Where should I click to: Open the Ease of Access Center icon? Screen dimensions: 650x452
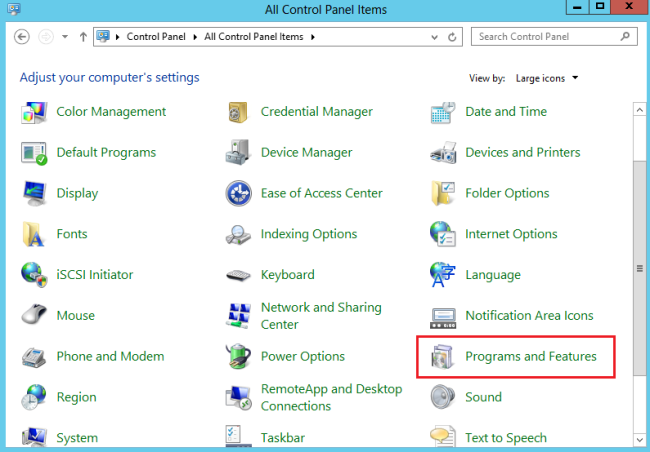(x=238, y=194)
